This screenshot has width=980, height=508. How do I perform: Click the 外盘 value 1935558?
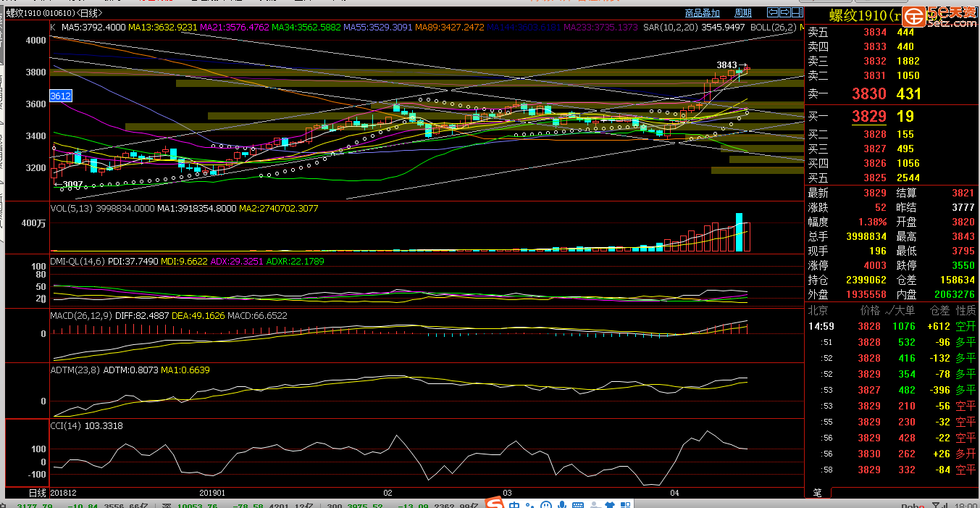(x=866, y=294)
